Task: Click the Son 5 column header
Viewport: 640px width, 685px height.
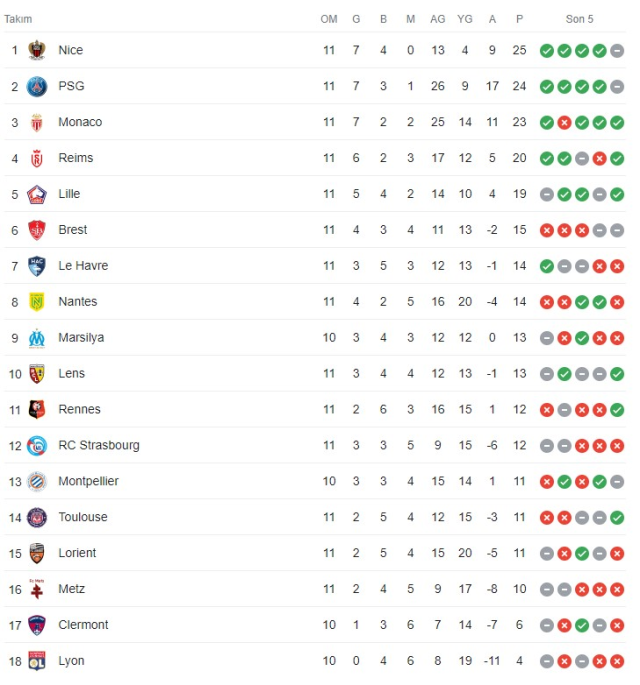Action: [x=579, y=19]
